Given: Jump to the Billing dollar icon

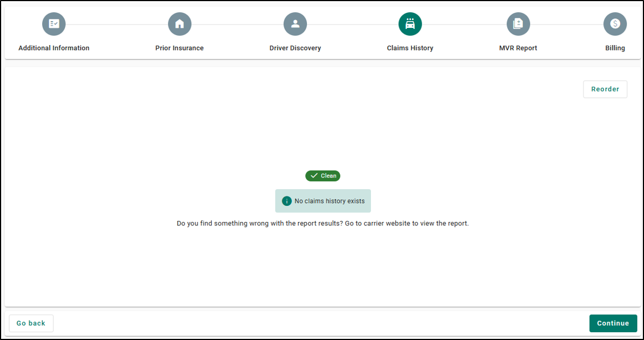Looking at the screenshot, I should (615, 24).
